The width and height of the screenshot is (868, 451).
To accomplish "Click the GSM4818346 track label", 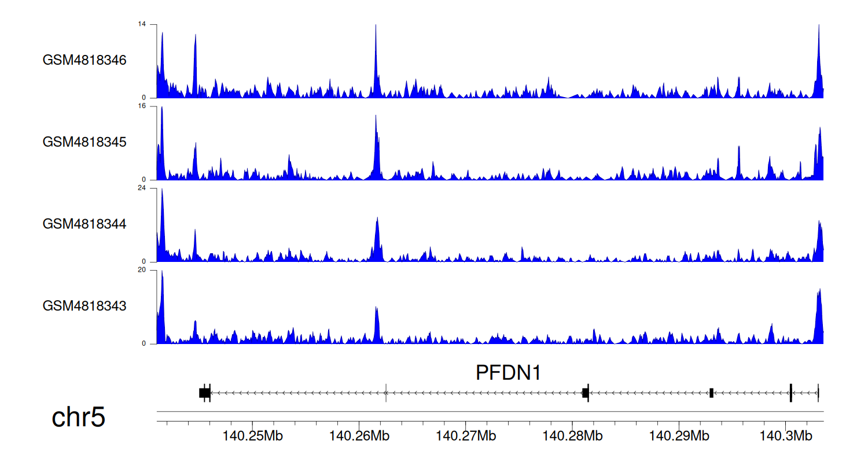I will (84, 60).
